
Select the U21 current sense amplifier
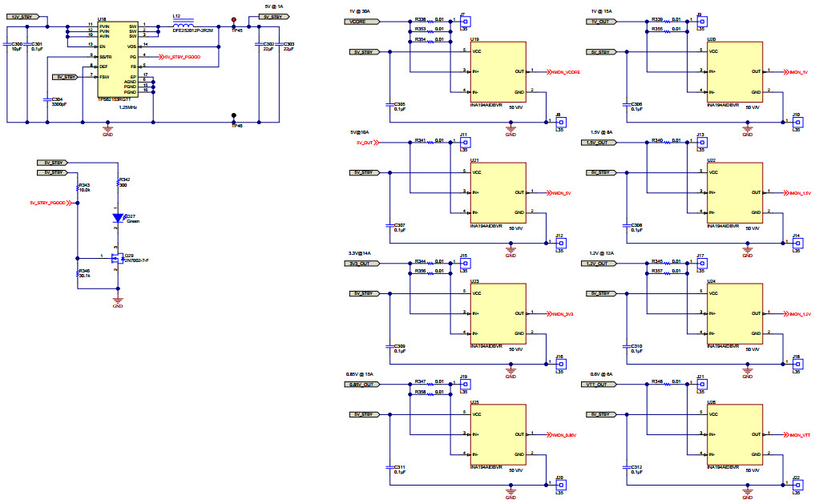coord(498,192)
